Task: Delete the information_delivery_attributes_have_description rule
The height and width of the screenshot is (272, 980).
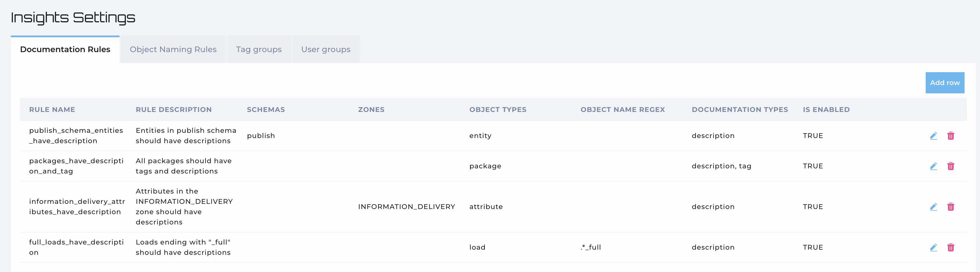Action: tap(951, 206)
